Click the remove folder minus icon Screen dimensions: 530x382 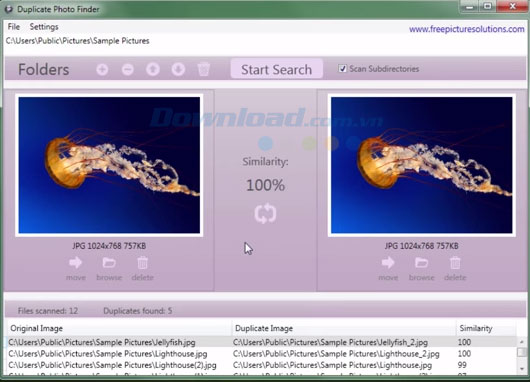127,69
